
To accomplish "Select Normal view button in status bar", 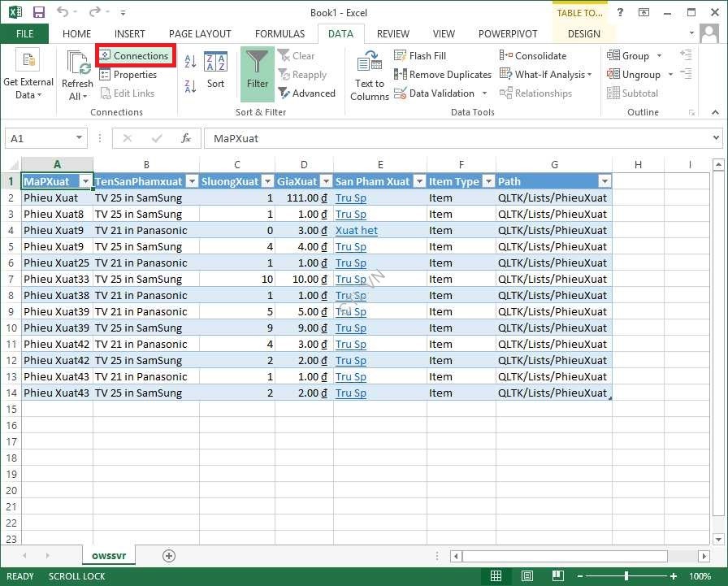I will point(496,576).
